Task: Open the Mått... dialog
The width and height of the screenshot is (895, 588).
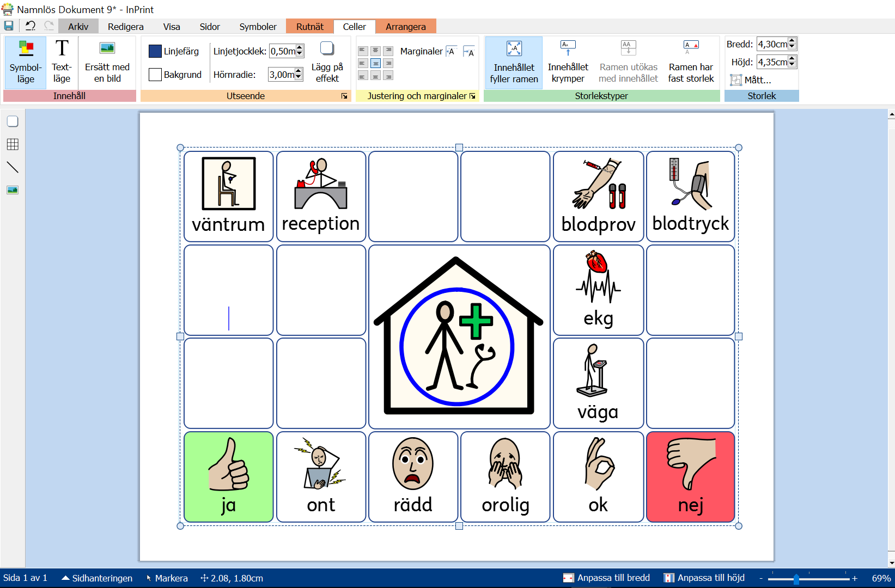Action: coord(751,80)
